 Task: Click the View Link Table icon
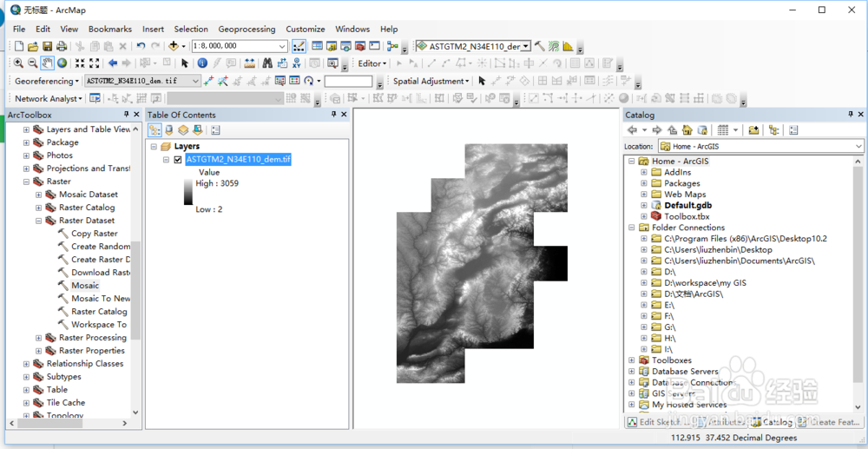294,81
